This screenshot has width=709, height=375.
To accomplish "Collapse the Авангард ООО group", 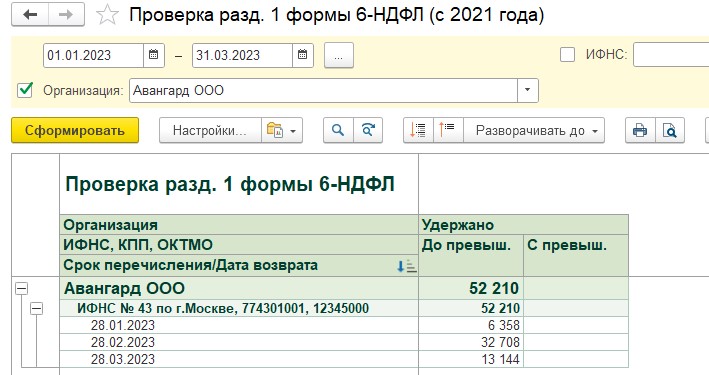I will click(x=22, y=288).
